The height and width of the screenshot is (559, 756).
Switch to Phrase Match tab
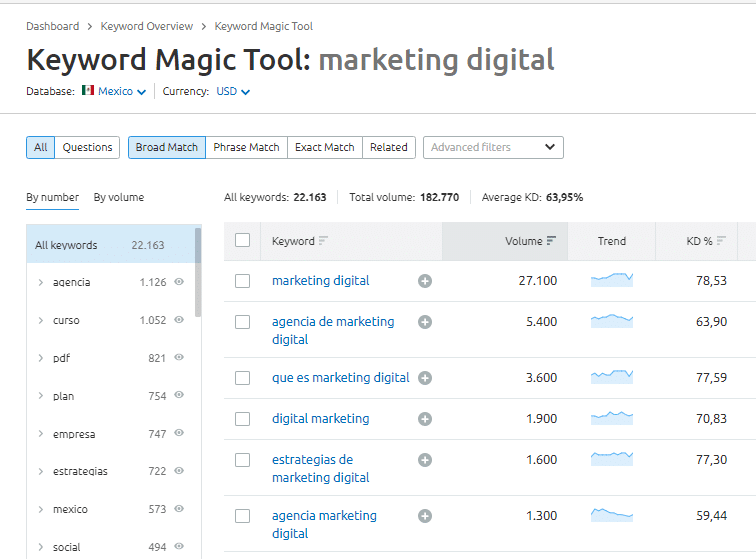pyautogui.click(x=246, y=147)
